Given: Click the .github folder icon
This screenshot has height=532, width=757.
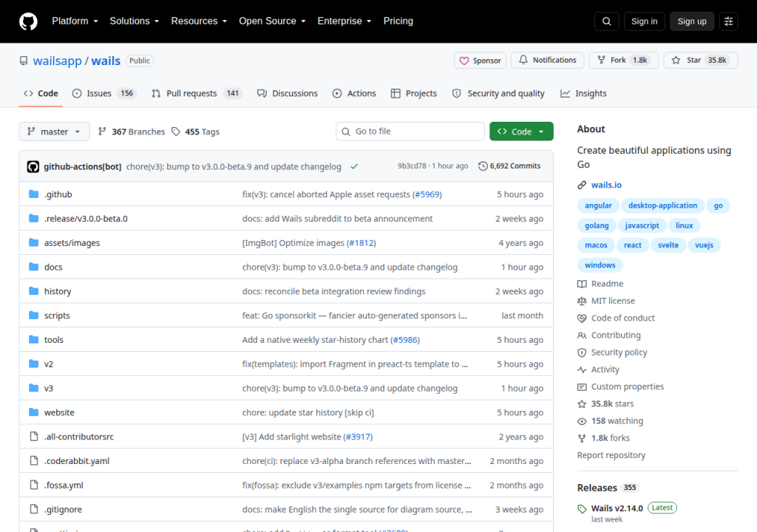Looking at the screenshot, I should (x=33, y=194).
